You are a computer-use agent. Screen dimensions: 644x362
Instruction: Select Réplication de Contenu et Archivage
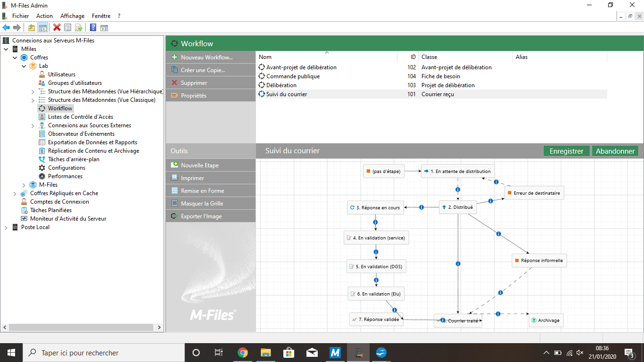coord(93,151)
